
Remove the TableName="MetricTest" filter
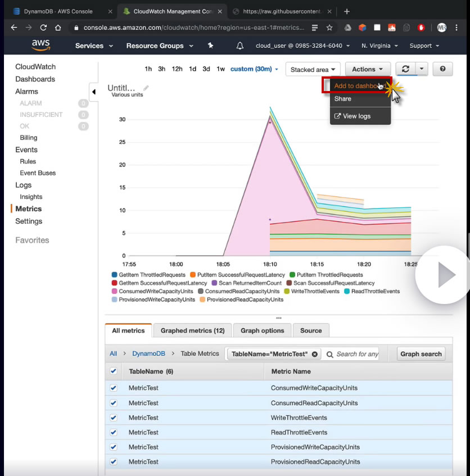(x=314, y=354)
